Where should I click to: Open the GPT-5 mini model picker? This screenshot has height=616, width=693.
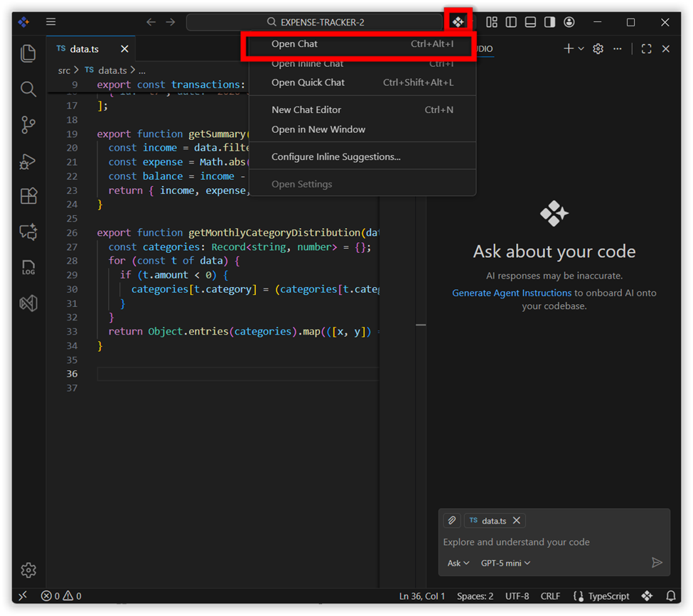pyautogui.click(x=505, y=563)
